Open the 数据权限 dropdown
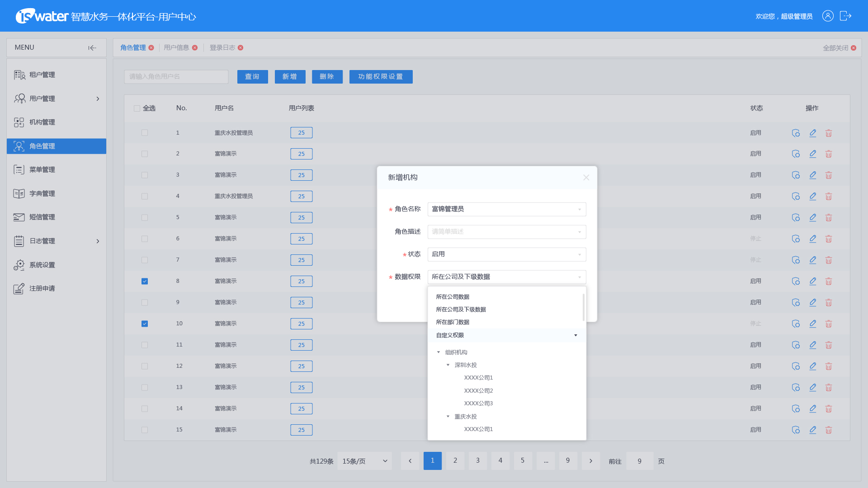 coord(507,277)
